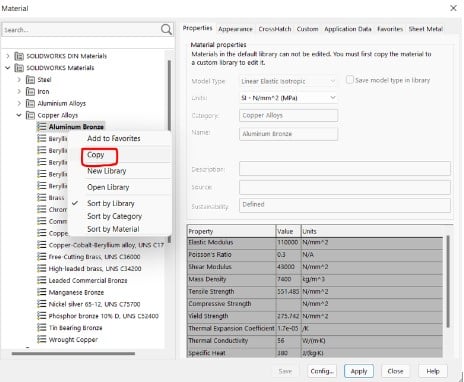Select the Mass Density property row

tap(315, 279)
